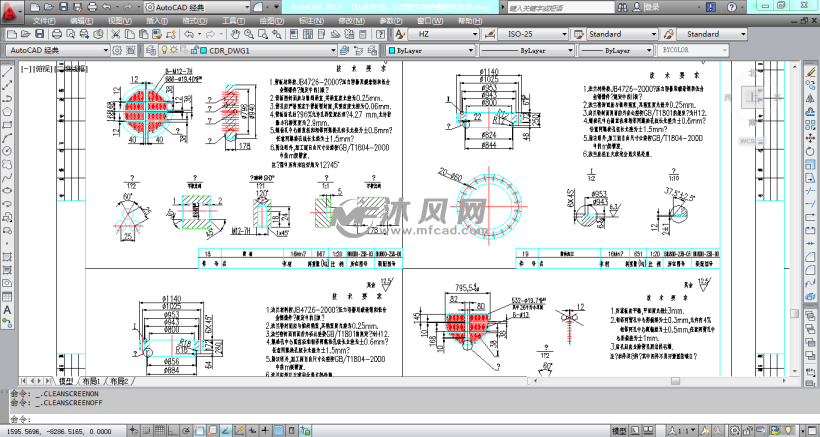Select the Ellipse draw tool
The width and height of the screenshot is (820, 437).
coord(7,190)
